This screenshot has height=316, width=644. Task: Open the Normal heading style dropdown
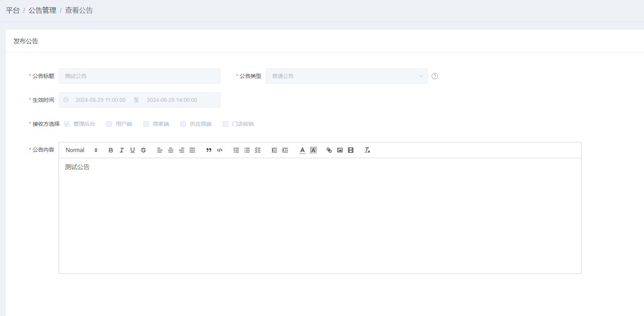click(x=81, y=150)
